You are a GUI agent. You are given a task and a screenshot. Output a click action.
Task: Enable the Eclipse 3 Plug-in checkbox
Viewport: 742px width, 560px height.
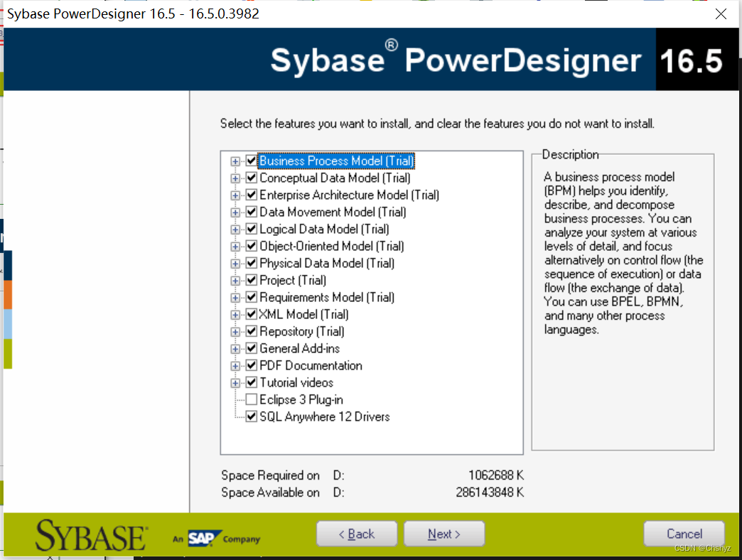pyautogui.click(x=252, y=399)
